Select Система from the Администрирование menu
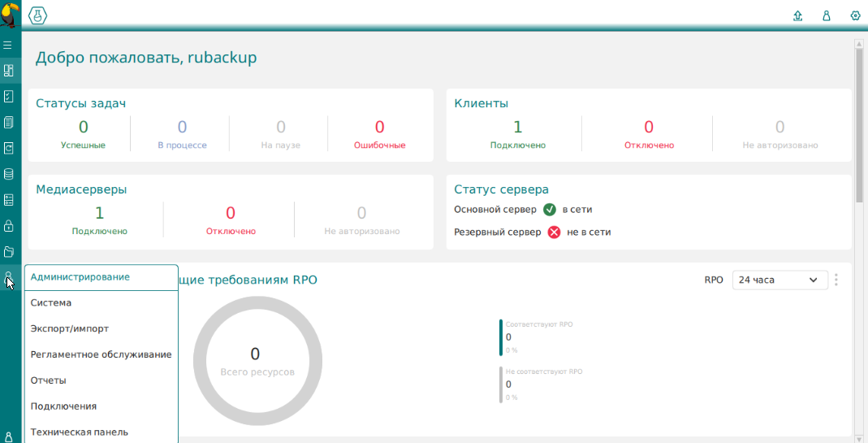Image resolution: width=868 pixels, height=443 pixels. (x=51, y=302)
